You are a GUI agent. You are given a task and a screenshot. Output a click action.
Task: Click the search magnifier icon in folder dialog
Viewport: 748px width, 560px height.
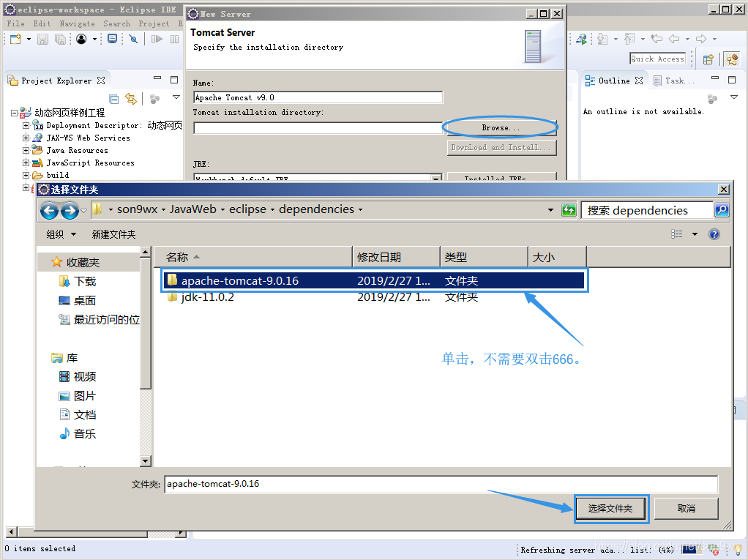click(722, 210)
